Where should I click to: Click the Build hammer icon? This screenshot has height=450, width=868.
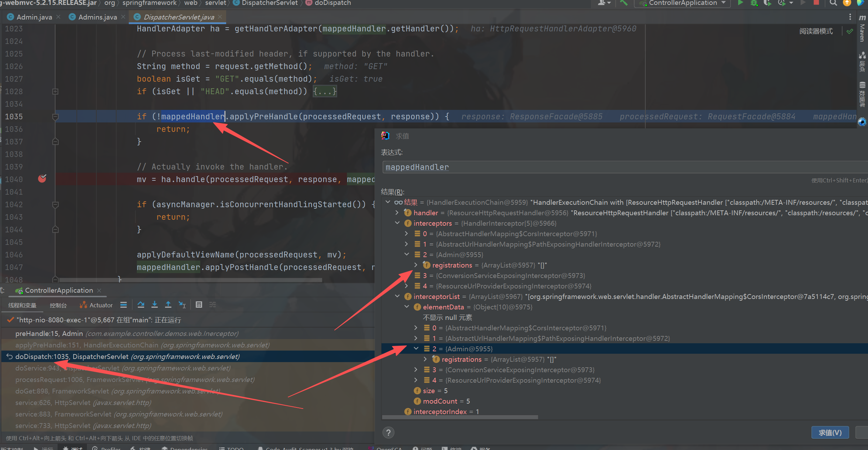pos(624,3)
